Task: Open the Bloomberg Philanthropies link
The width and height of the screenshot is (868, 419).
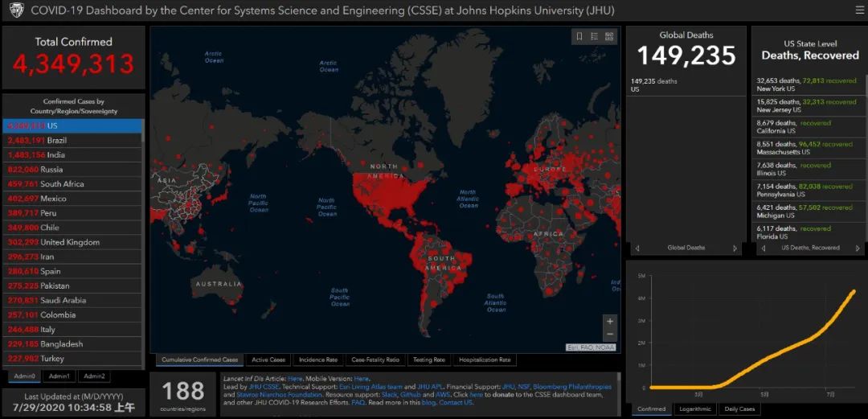Action: tap(572, 386)
